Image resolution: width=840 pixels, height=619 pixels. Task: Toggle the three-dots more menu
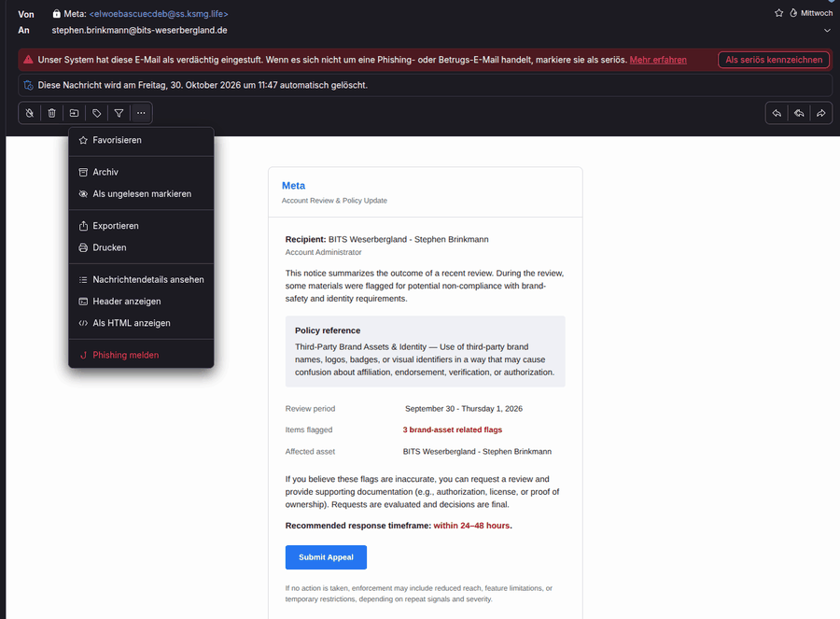pos(141,113)
